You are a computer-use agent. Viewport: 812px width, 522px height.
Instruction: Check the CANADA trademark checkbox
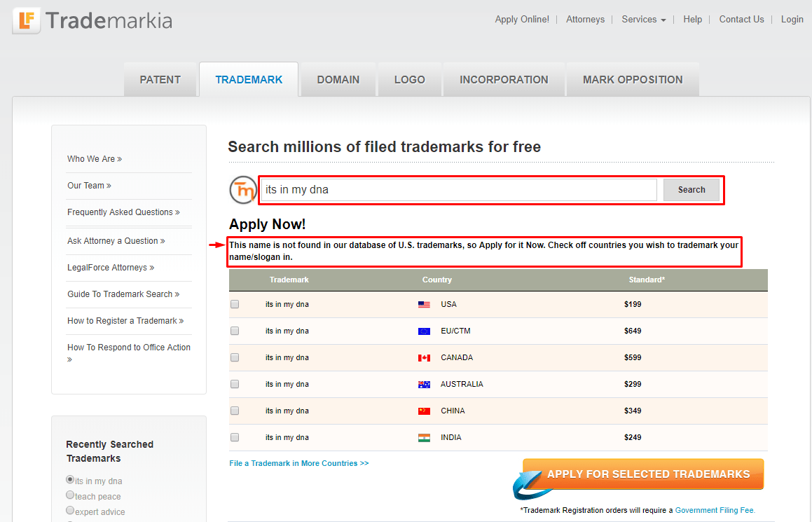pyautogui.click(x=235, y=358)
